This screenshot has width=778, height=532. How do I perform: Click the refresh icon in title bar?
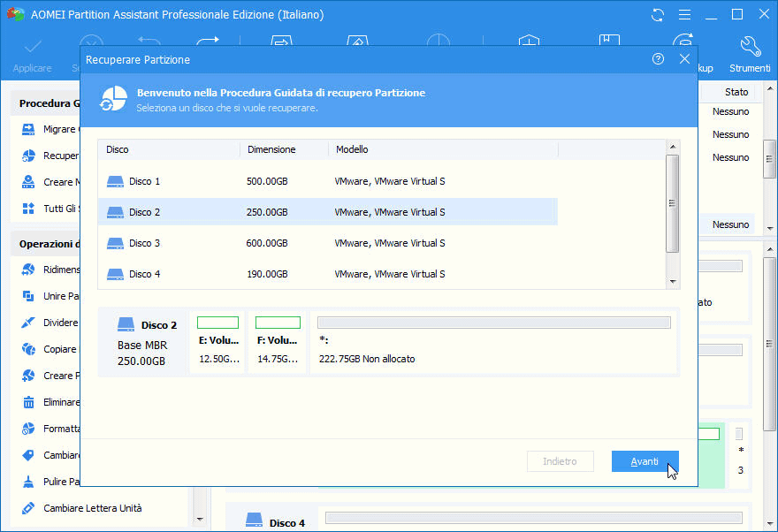point(658,15)
